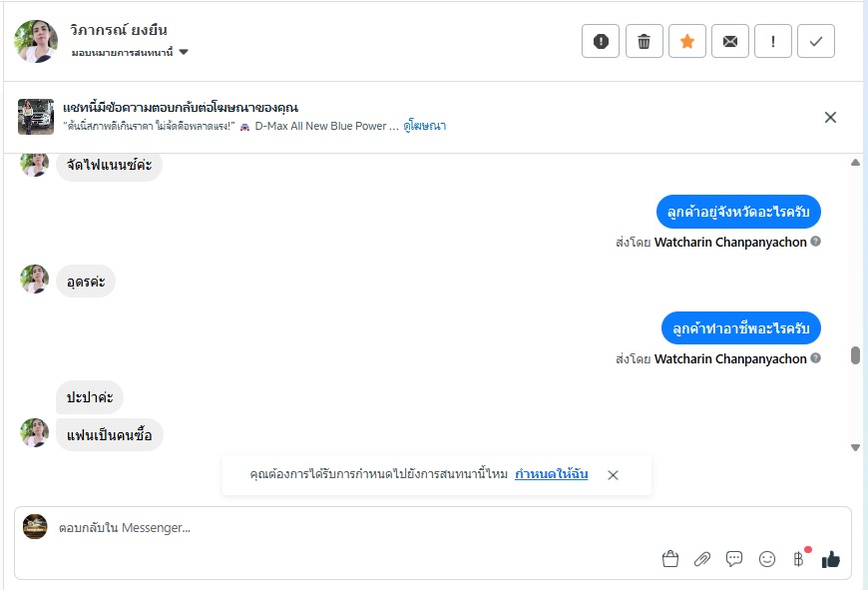Open saved replies speech bubble icon
This screenshot has width=868, height=590.
click(734, 559)
